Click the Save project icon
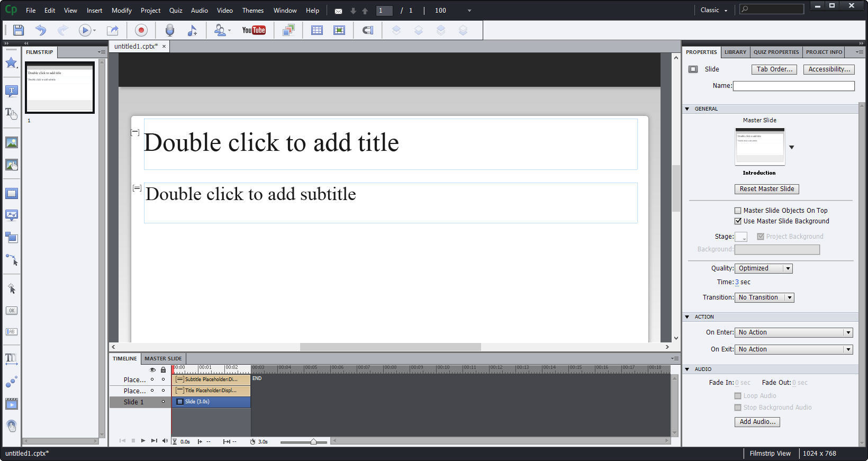Viewport: 868px width, 461px height. tap(19, 30)
